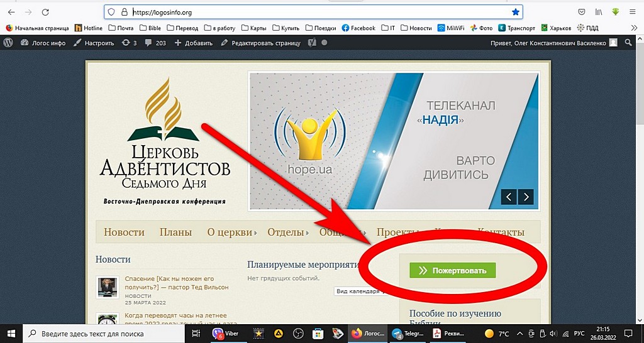Open the Поездки bookmarks folder
This screenshot has width=644, height=343.
(320, 28)
